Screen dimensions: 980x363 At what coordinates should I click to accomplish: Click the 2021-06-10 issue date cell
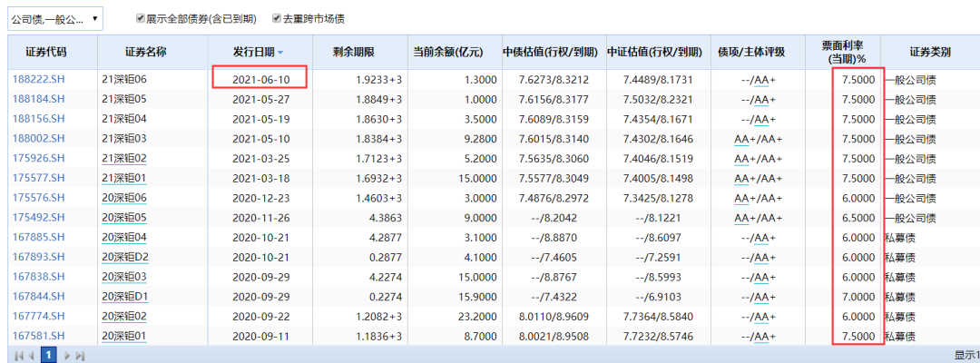pyautogui.click(x=259, y=80)
